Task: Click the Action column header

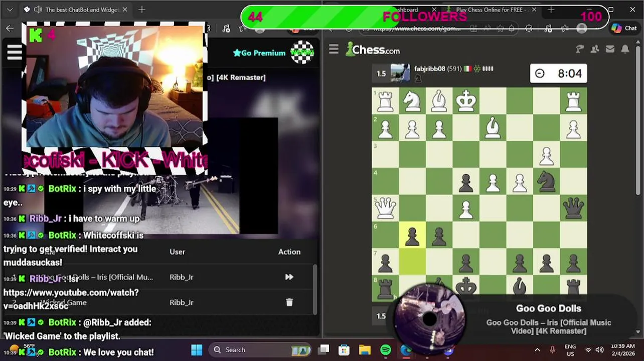Action: (289, 252)
